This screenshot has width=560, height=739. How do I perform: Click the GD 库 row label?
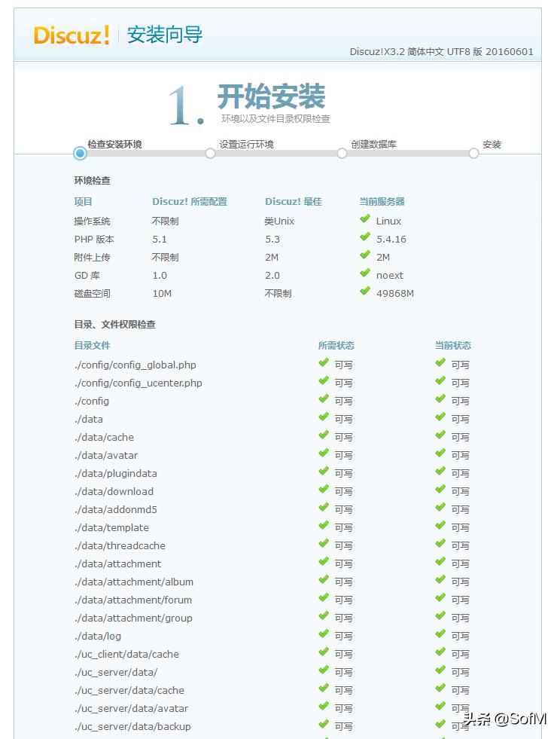(87, 275)
